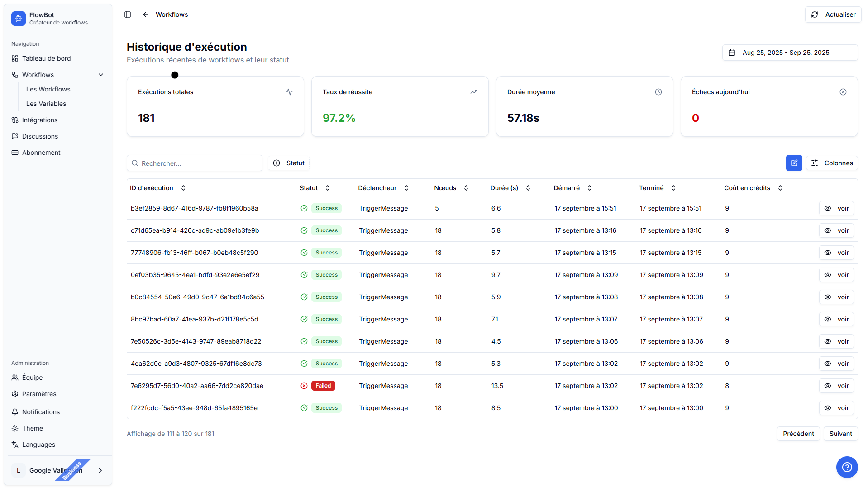Open Les Variables menu item
Image resolution: width=868 pixels, height=488 pixels.
coord(46,104)
